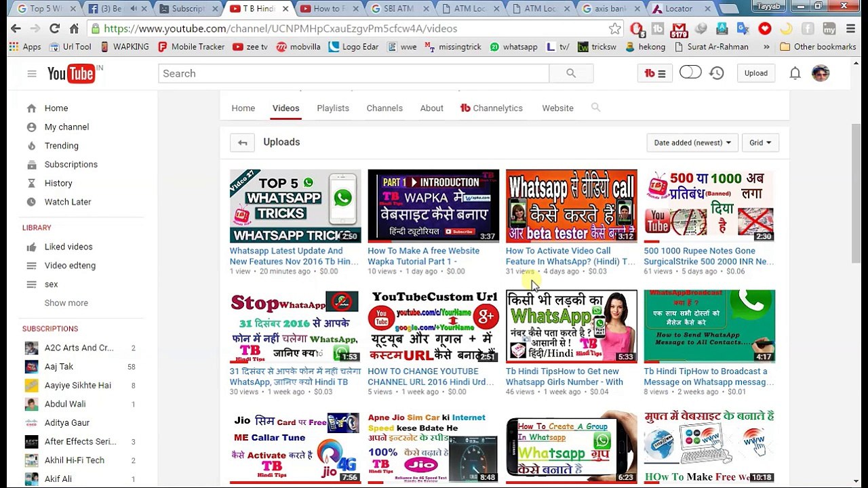Screen dimensions: 868x488
Task: Switch to the About tab
Action: click(431, 108)
